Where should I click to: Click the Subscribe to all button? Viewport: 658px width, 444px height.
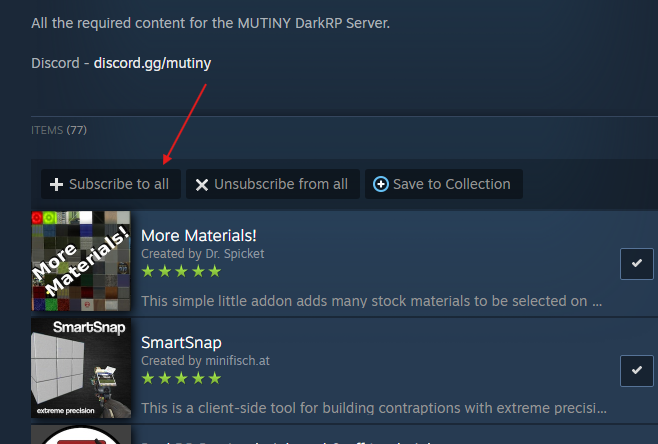click(x=111, y=184)
